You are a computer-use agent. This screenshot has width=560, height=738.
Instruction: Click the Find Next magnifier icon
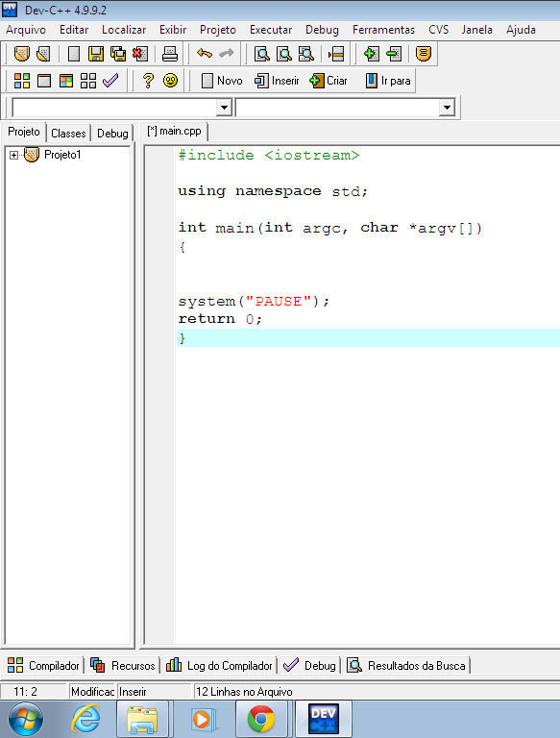306,54
